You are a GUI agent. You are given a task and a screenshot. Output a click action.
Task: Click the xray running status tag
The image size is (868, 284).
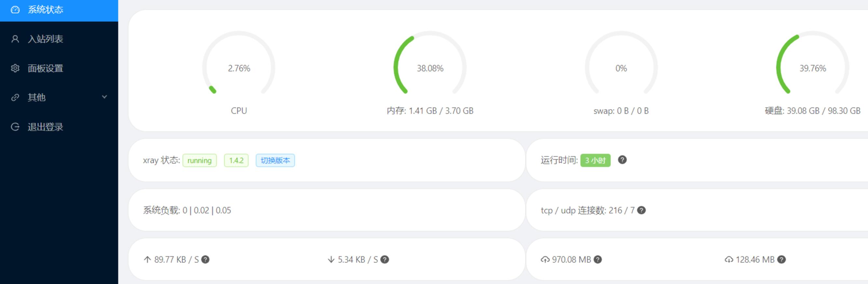click(199, 160)
